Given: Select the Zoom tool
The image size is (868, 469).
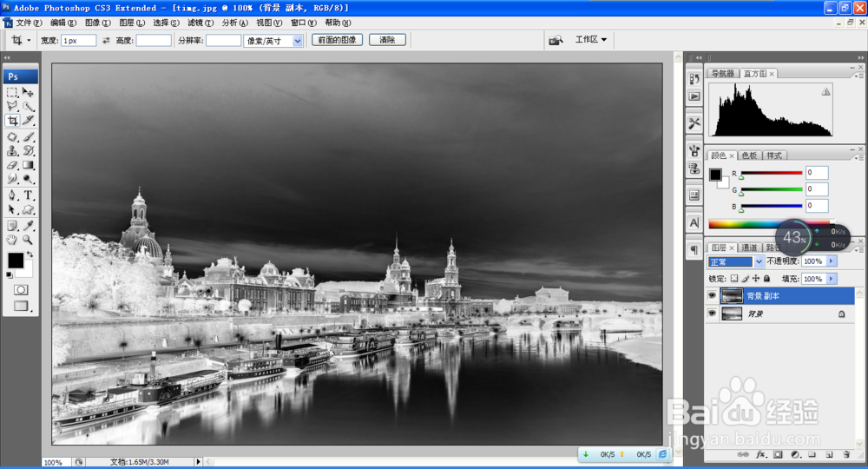Looking at the screenshot, I should (28, 240).
